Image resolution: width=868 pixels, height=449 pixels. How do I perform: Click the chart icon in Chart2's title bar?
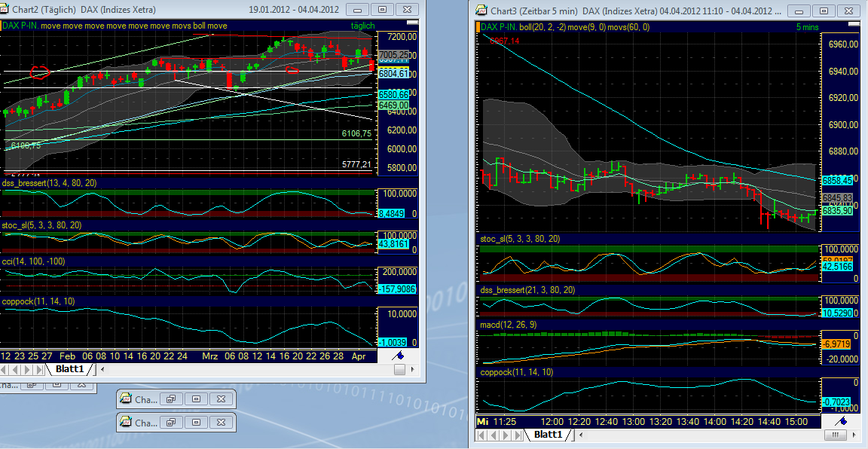tap(6, 10)
